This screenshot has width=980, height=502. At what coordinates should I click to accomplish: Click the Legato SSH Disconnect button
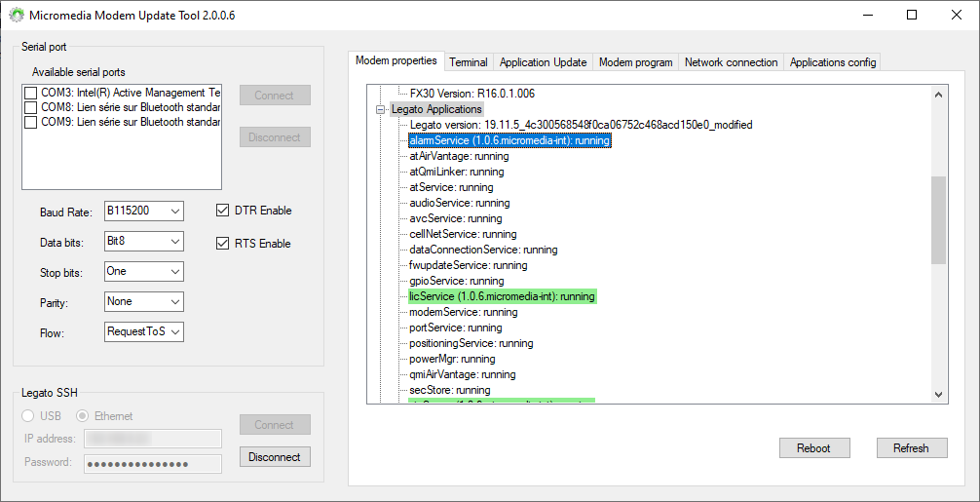point(275,456)
